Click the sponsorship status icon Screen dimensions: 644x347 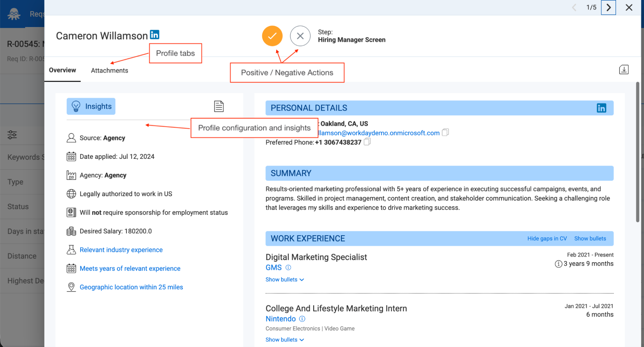(71, 213)
